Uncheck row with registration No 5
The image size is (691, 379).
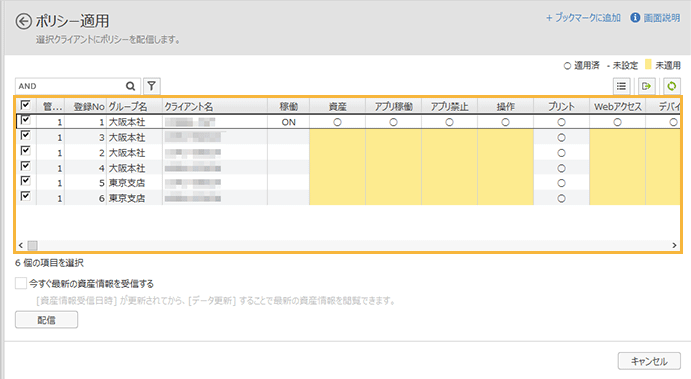coord(26,181)
